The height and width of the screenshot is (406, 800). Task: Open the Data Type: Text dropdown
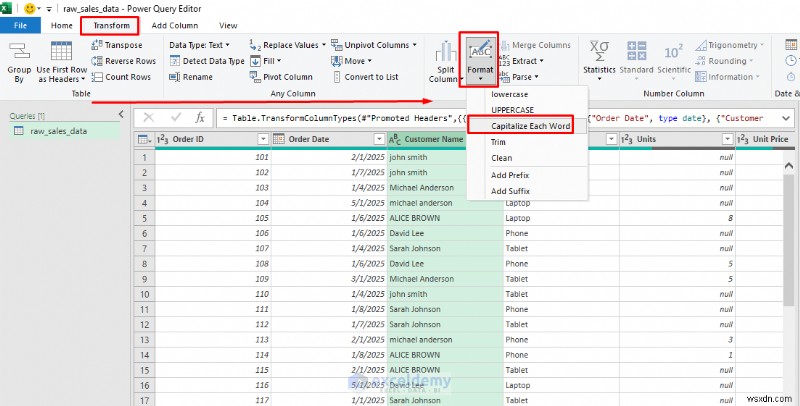tap(199, 45)
